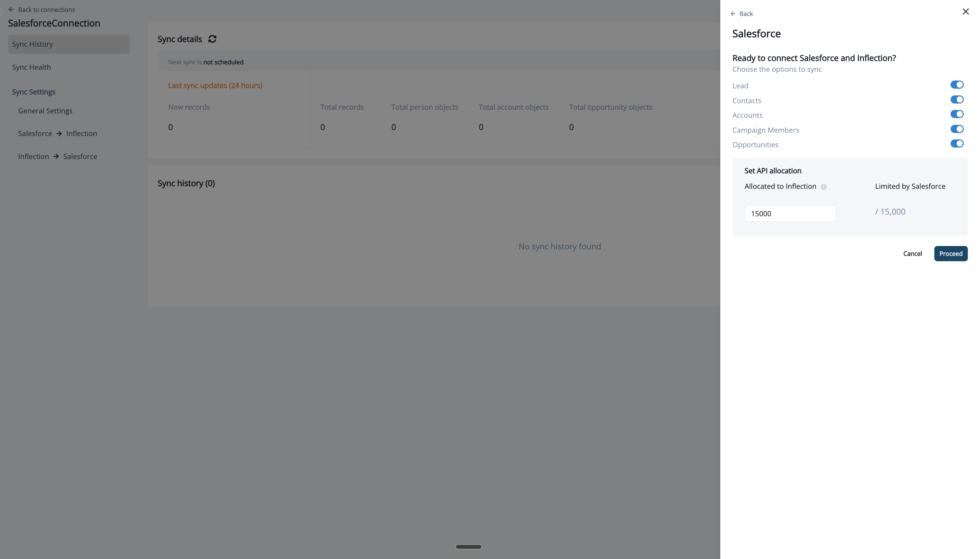980x559 pixels.
Task: Select General Settings in the sidebar
Action: coord(45,111)
